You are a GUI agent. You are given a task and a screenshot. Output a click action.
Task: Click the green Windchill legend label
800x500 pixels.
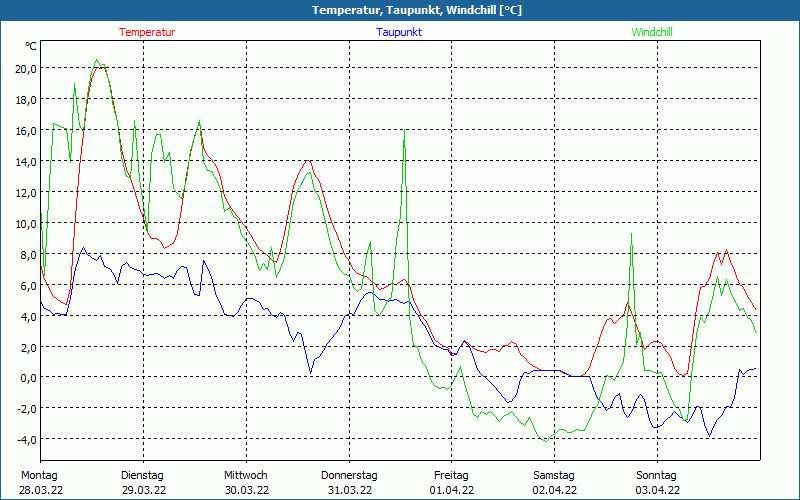[652, 32]
